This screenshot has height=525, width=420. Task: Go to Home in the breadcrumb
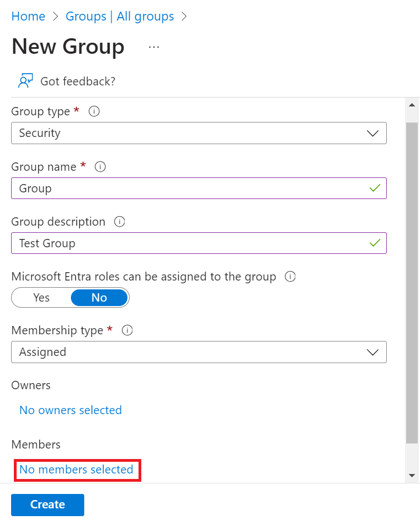coord(28,17)
